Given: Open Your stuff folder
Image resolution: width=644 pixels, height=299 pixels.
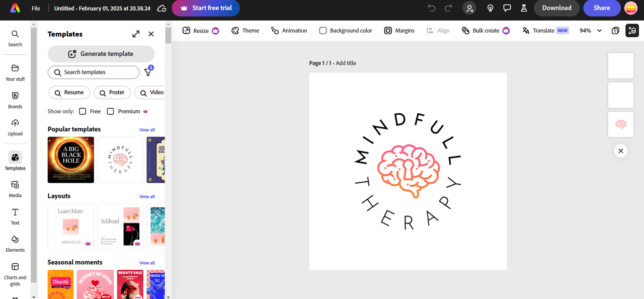Looking at the screenshot, I should point(15,72).
